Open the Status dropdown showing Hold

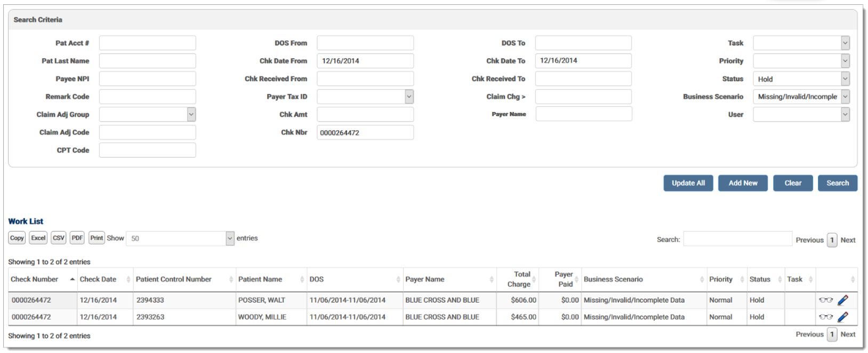tap(801, 79)
